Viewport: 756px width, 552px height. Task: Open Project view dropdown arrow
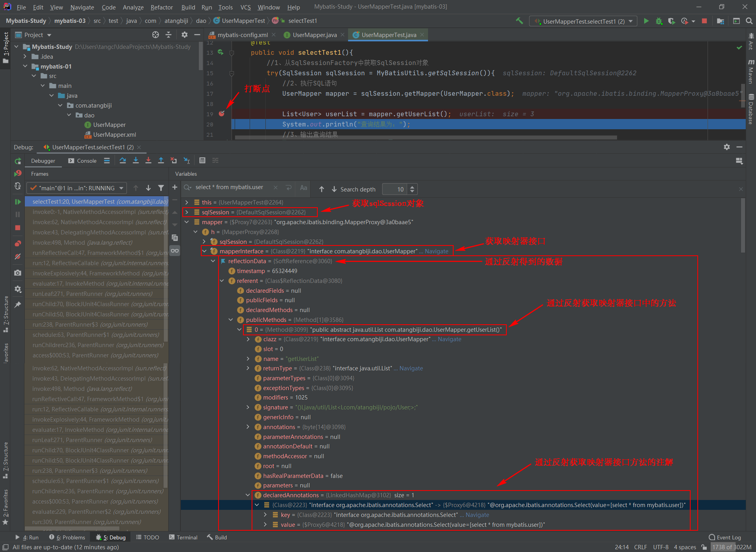click(49, 35)
